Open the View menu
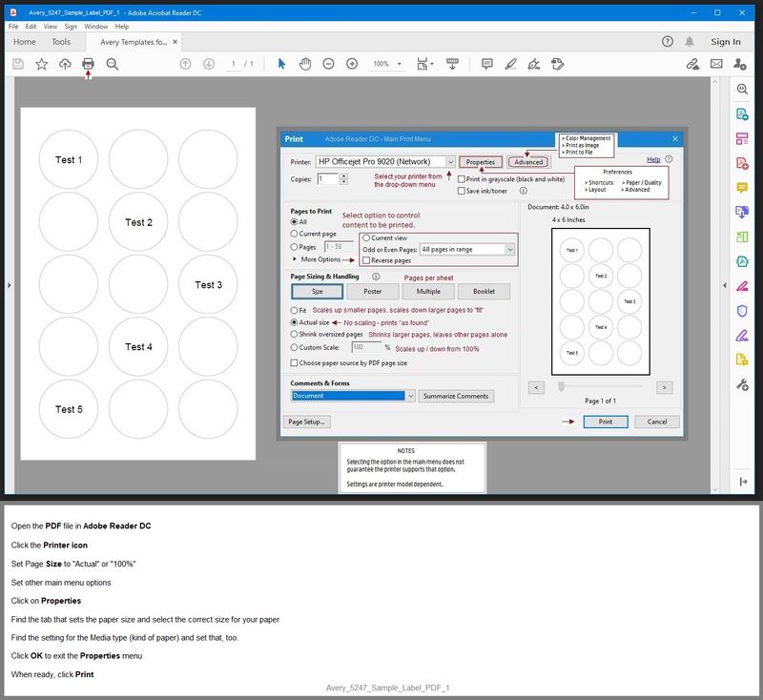Viewport: 763px width, 700px height. tap(51, 27)
